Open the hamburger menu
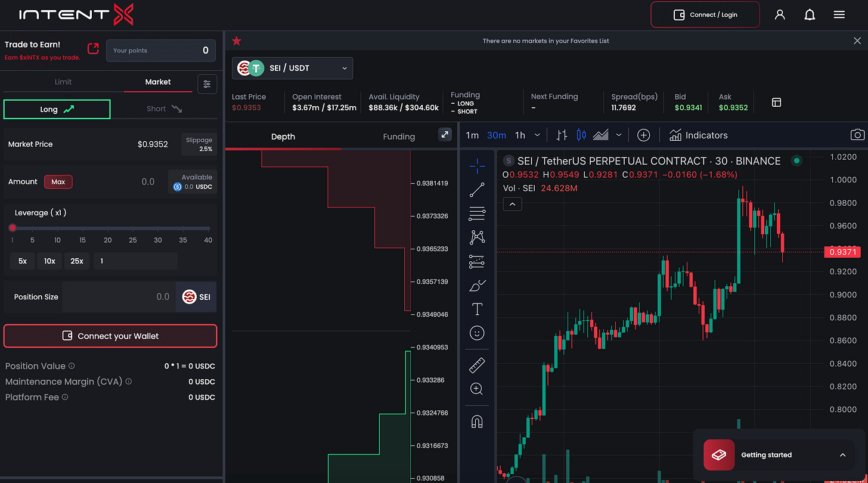The height and width of the screenshot is (483, 868). (x=839, y=14)
